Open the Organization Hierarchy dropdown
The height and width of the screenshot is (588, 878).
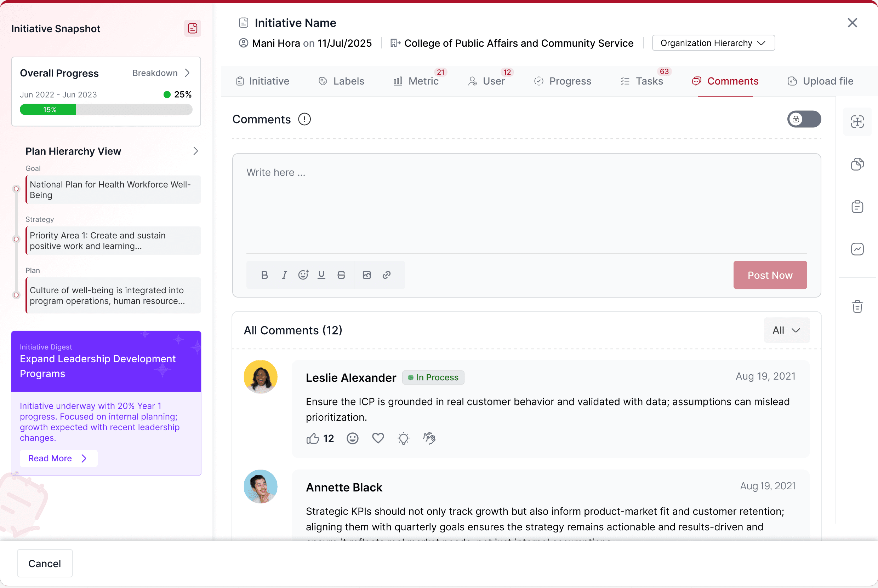coord(713,43)
